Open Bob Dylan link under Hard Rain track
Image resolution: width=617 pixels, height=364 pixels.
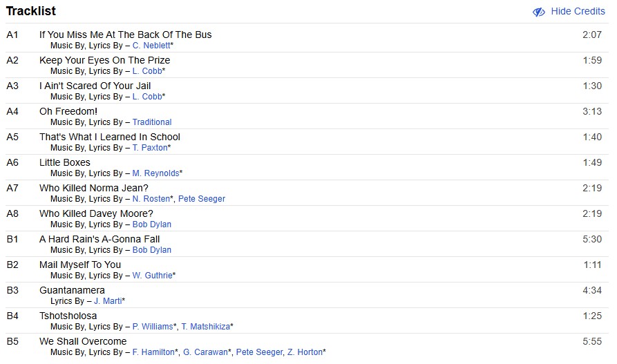tap(152, 250)
